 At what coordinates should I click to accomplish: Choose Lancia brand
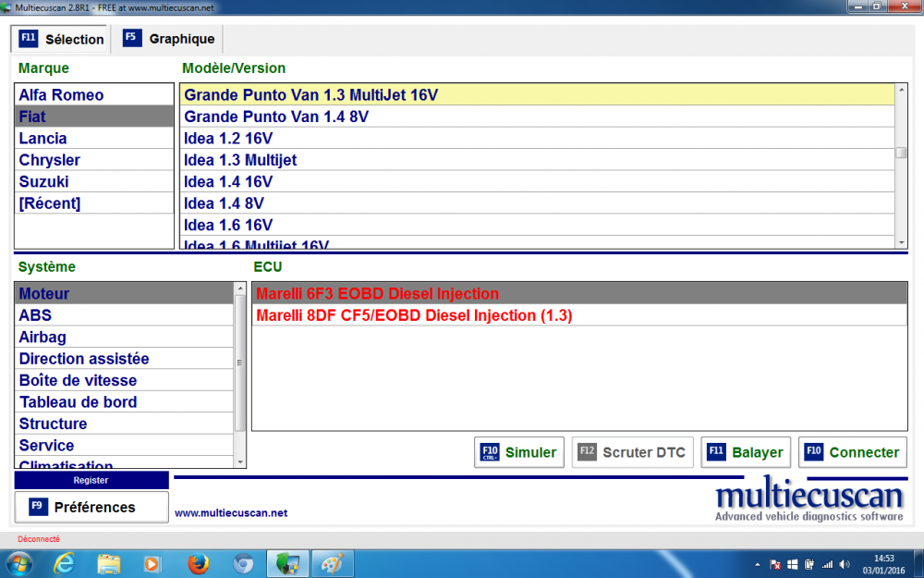pos(94,138)
